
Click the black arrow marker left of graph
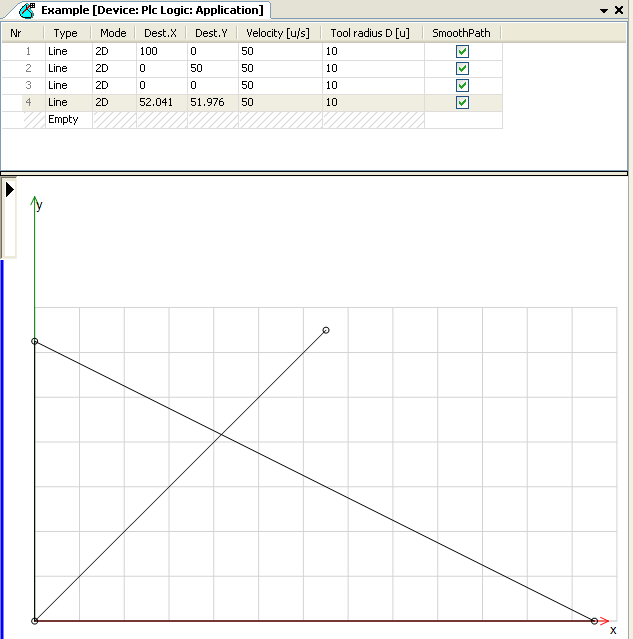9,188
